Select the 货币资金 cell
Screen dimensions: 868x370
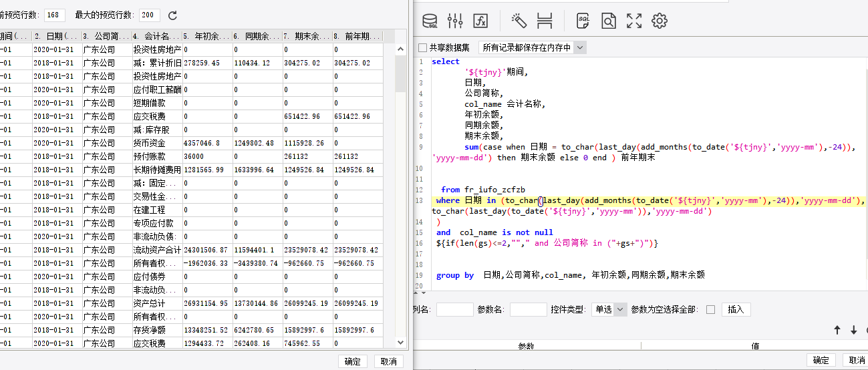click(x=156, y=143)
